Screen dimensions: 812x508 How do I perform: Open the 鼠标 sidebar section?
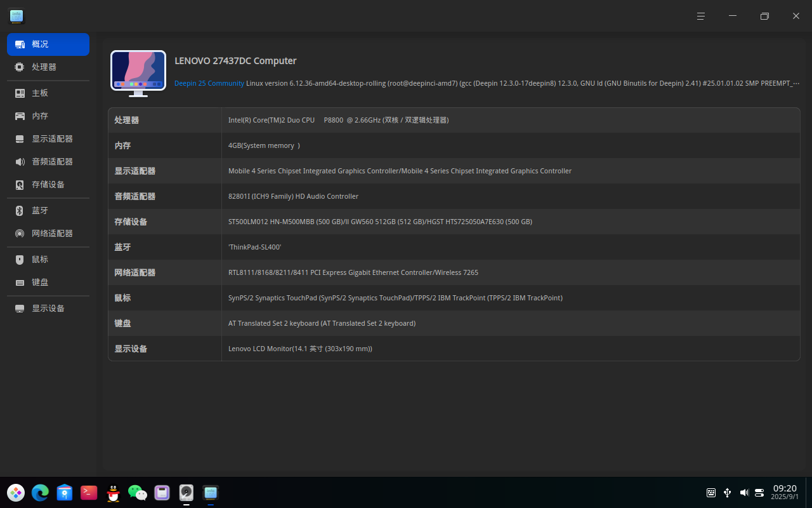(x=48, y=260)
